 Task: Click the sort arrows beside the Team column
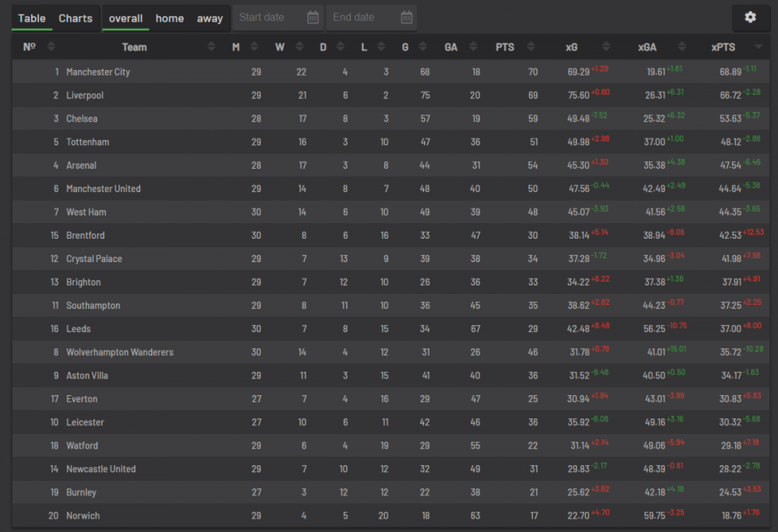pos(212,47)
